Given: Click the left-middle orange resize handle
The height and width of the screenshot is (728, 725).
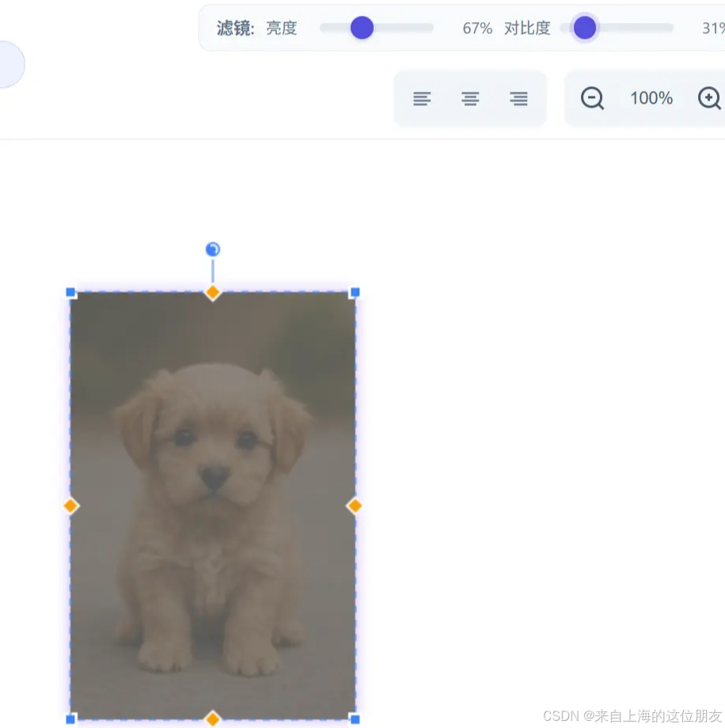Looking at the screenshot, I should (x=70, y=506).
